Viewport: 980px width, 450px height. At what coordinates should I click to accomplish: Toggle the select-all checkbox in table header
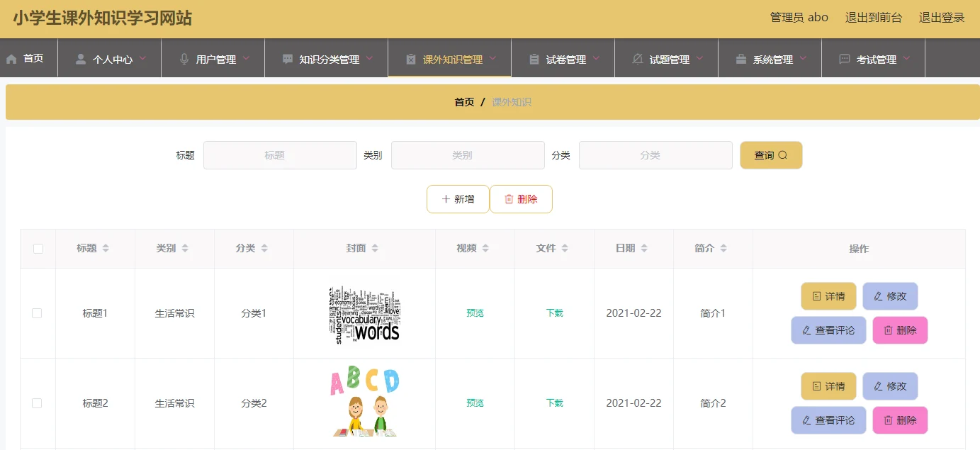(x=38, y=249)
